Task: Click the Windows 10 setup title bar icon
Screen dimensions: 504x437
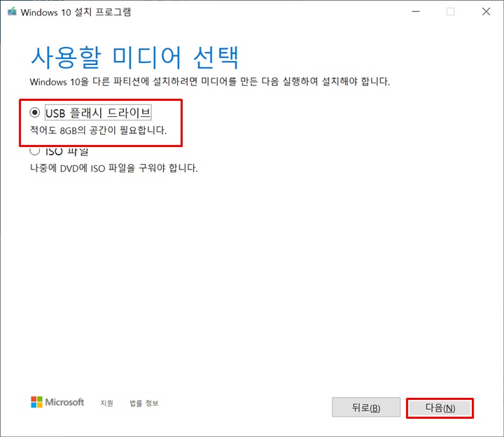Action: (12, 12)
